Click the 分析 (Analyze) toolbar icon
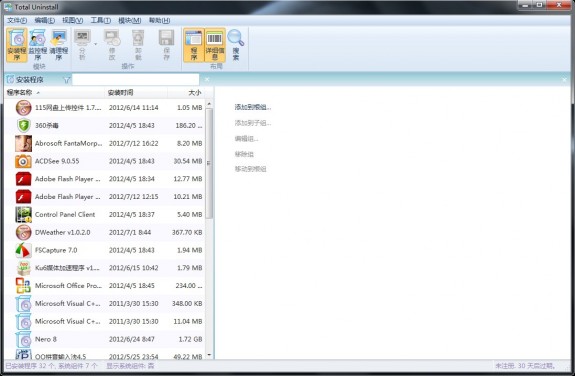 pyautogui.click(x=82, y=45)
